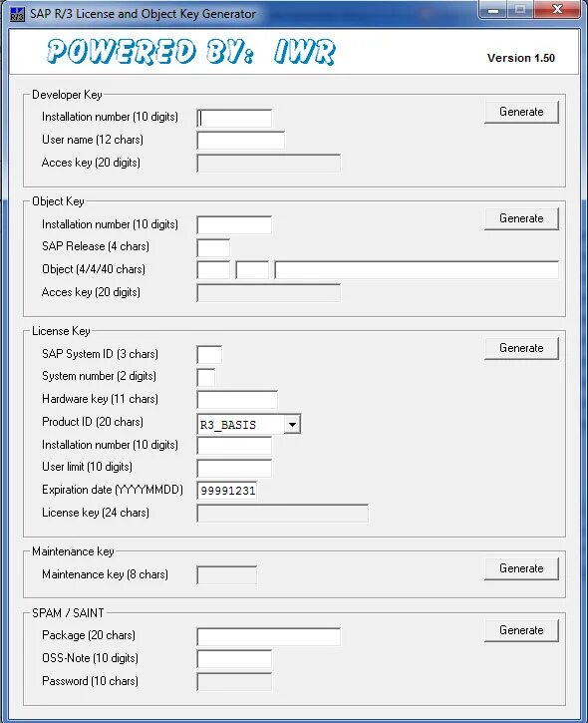Click the R/3 application icon in title bar

[17, 14]
